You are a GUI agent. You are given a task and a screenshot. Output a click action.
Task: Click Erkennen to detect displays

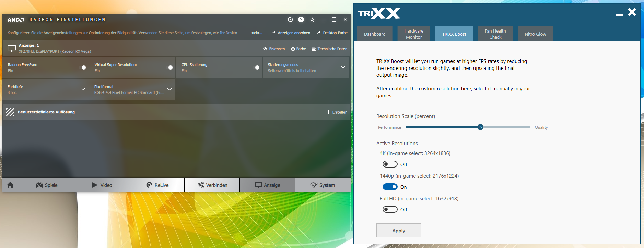(277, 49)
